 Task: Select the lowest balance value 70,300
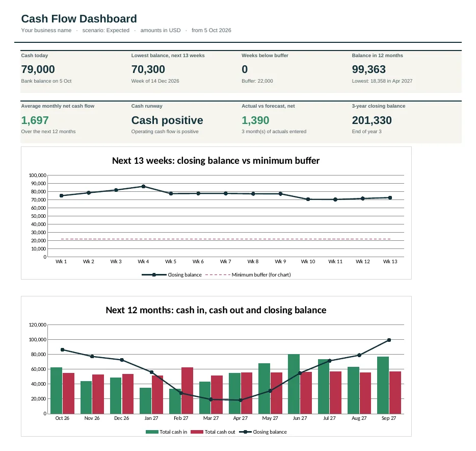pos(148,69)
